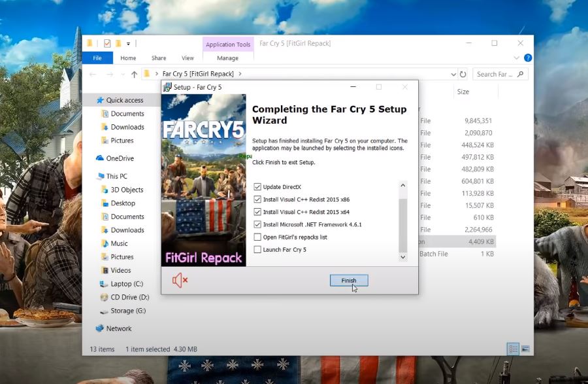This screenshot has height=384, width=588.
Task: Click scroll down arrow in Setup options list
Action: (x=402, y=257)
